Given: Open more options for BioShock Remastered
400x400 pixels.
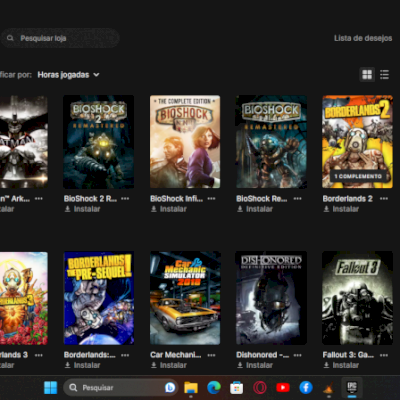Looking at the screenshot, I should tap(297, 199).
